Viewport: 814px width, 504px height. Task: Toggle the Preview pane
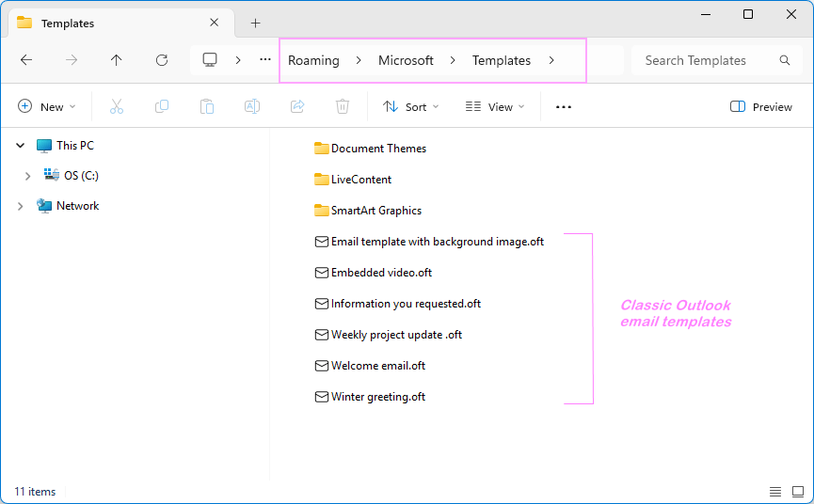point(761,107)
